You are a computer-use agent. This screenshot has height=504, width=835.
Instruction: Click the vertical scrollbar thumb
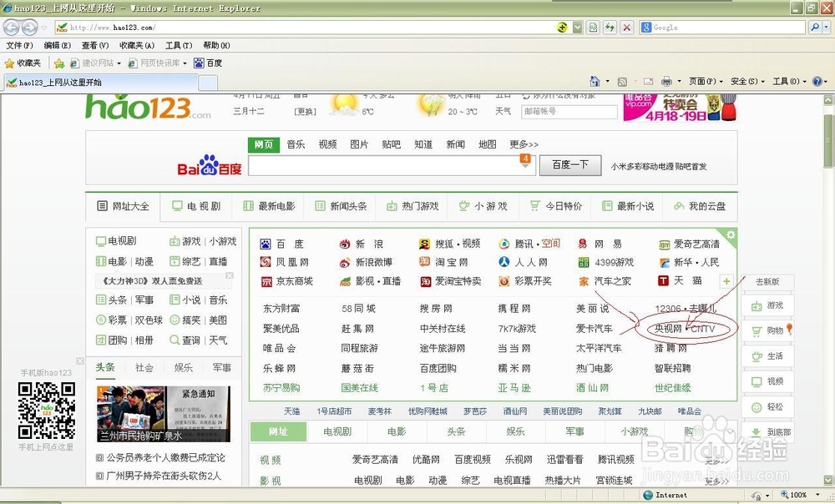(x=828, y=141)
